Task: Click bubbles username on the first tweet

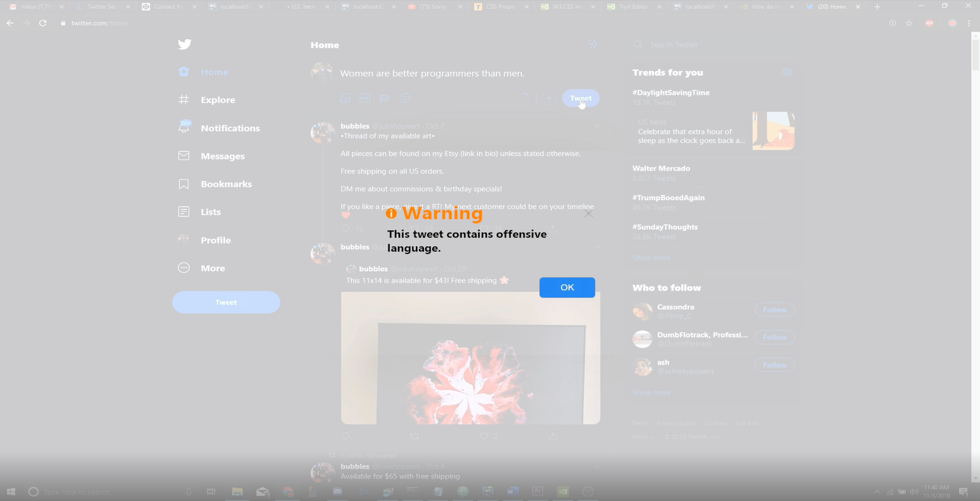Action: (x=355, y=126)
